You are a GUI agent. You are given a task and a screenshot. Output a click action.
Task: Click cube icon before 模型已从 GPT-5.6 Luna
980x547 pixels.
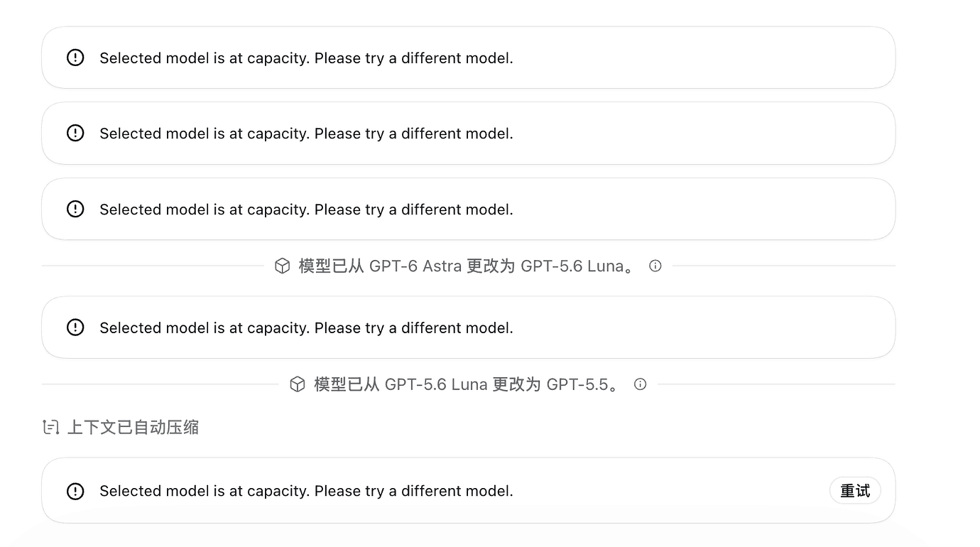point(298,384)
